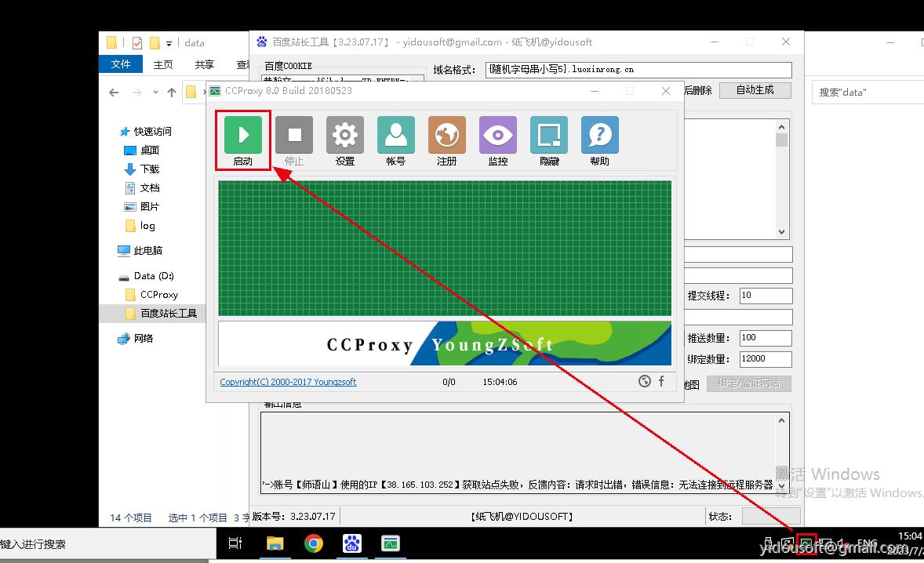924x563 pixels.
Task: Click the ENG language indicator
Action: tap(867, 543)
